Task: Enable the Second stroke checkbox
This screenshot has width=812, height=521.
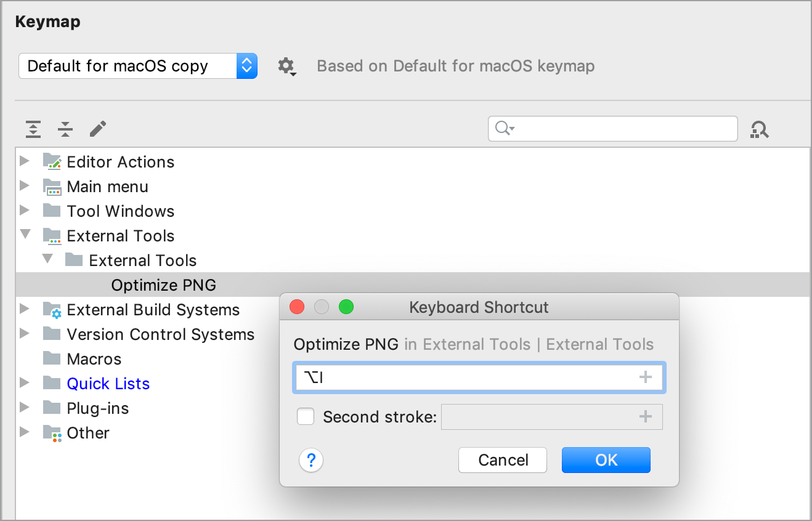Action: (x=306, y=416)
